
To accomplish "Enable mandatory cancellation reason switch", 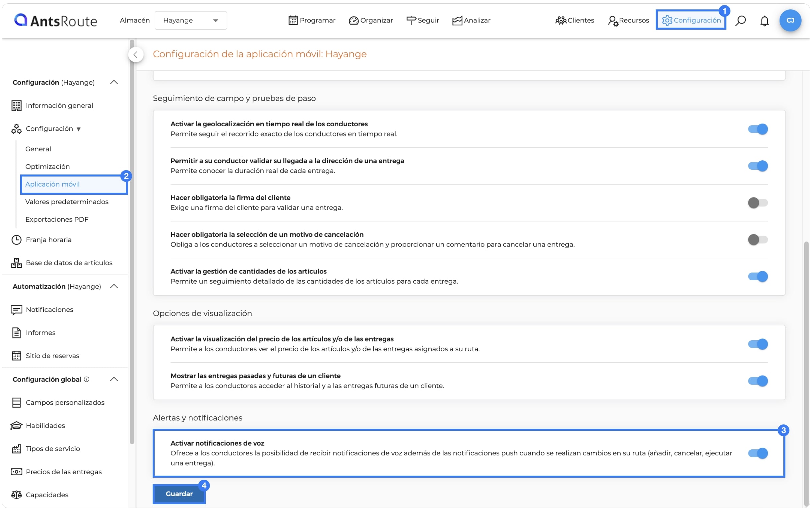I will [x=758, y=239].
